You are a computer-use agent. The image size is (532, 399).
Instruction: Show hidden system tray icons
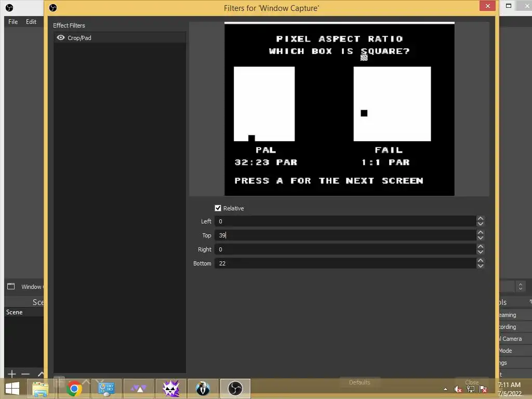445,389
